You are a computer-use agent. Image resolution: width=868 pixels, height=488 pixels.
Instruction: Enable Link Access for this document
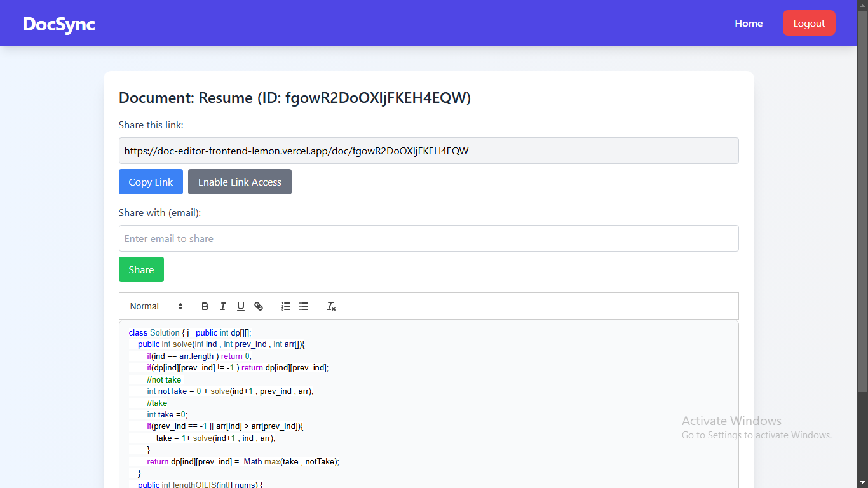tap(240, 182)
